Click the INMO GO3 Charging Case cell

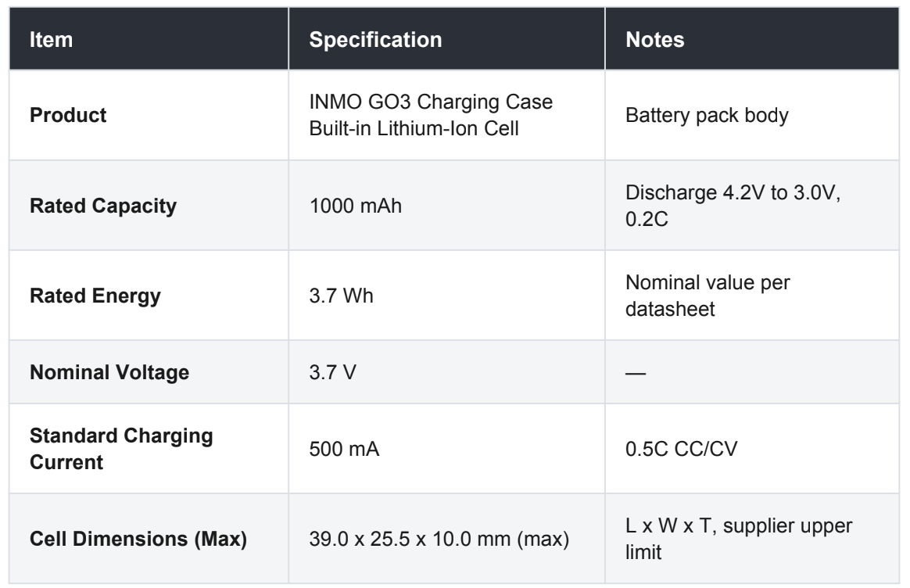(x=431, y=115)
